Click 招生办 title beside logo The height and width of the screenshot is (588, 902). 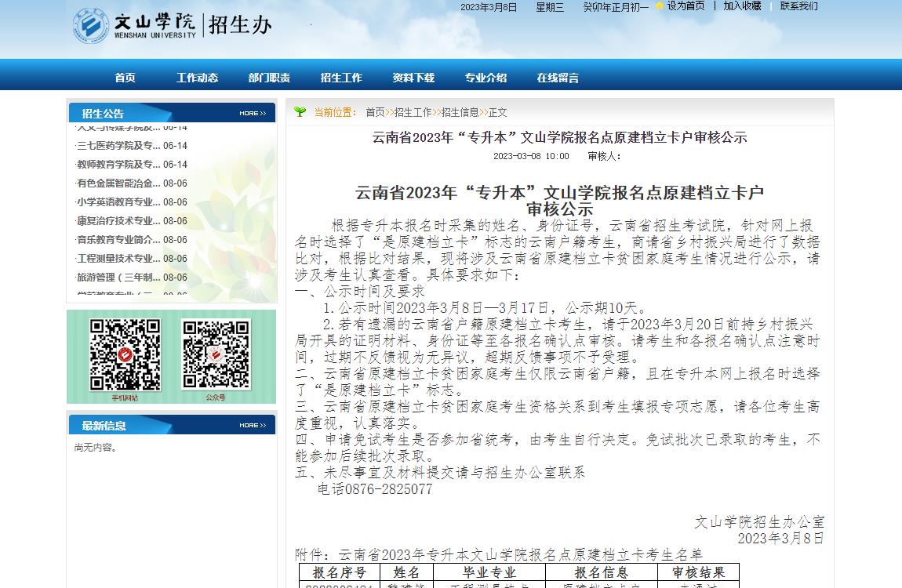click(x=240, y=25)
